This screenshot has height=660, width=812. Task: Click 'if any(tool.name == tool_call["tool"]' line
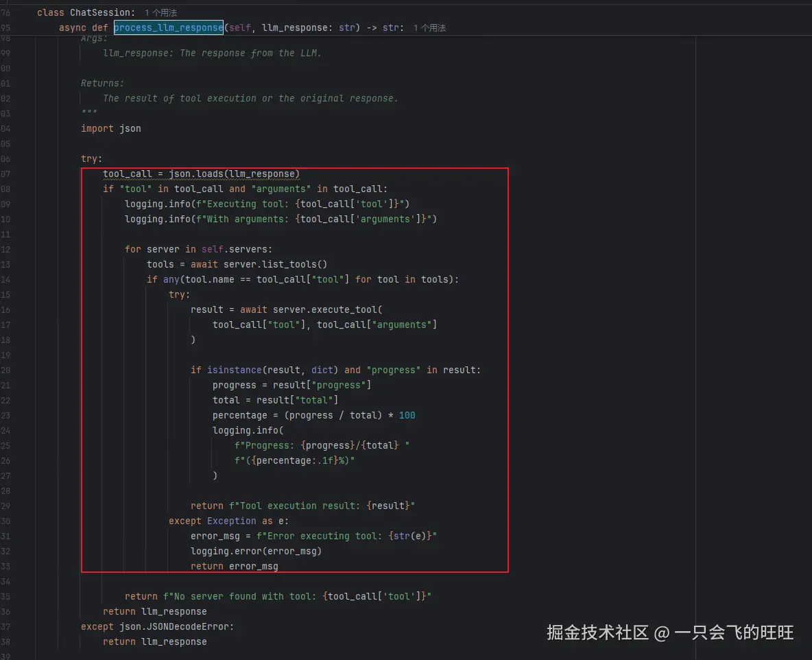click(303, 279)
